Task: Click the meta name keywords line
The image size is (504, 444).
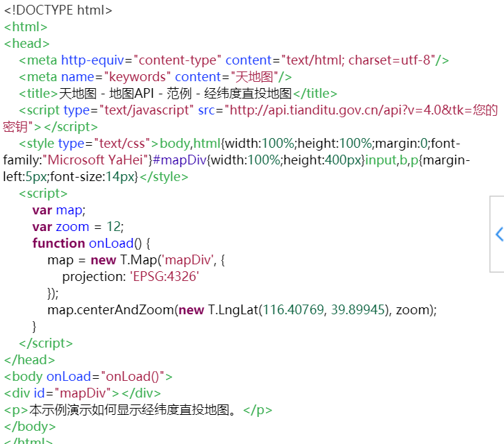Action: coord(156,77)
